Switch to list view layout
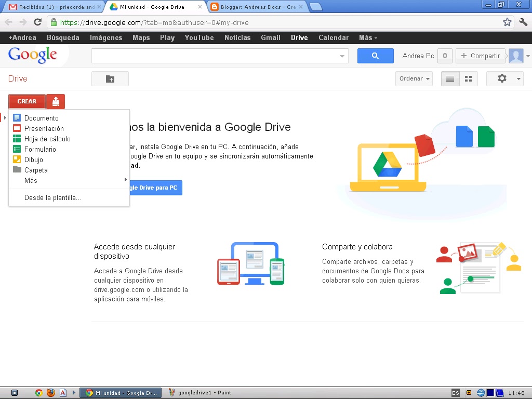 [450, 79]
